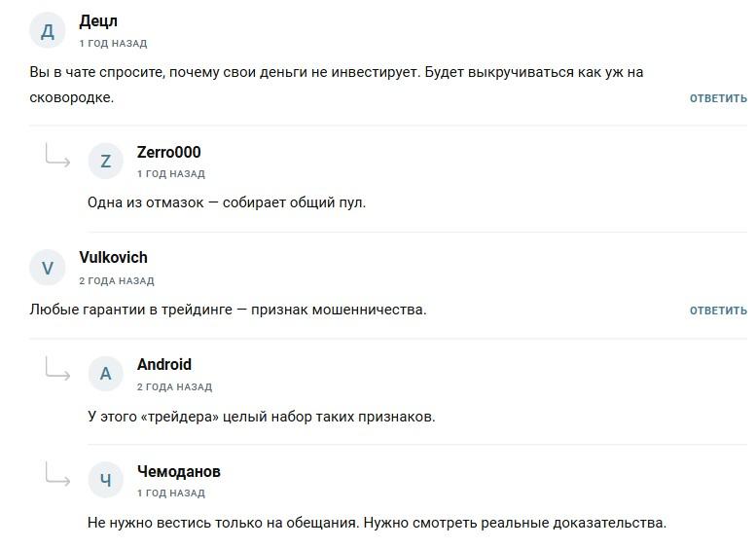
Task: Click Android's A avatar icon
Action: 106,374
